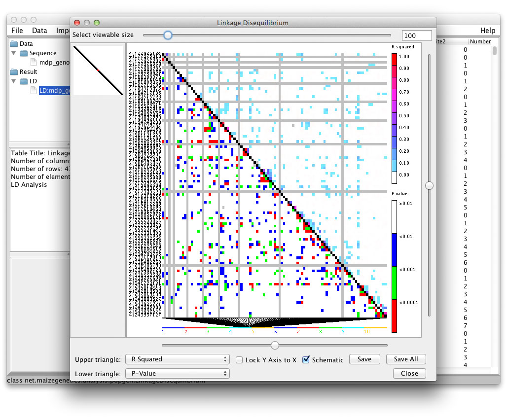Click the Sequence folder icon
Screen dimensions: 507x420
24,53
